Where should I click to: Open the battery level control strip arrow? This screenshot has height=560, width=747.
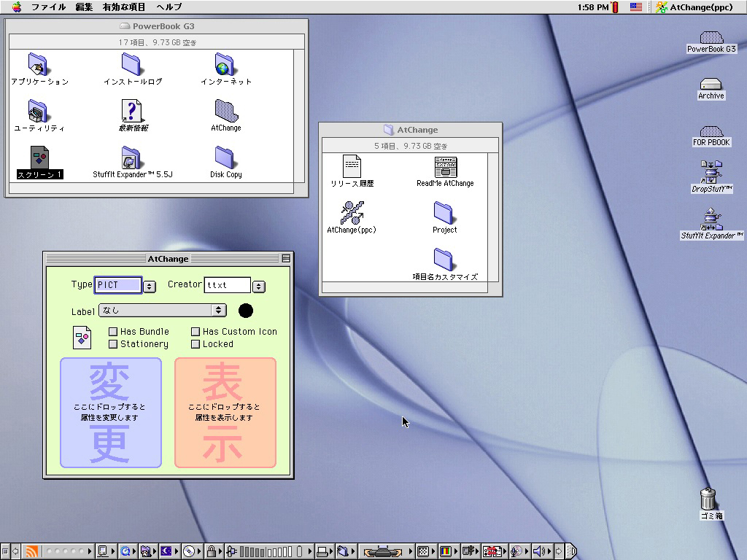[x=310, y=551]
